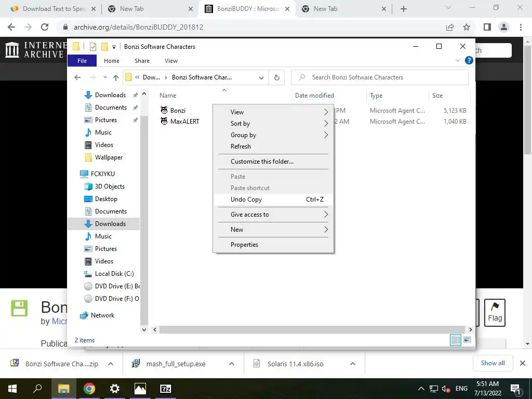This screenshot has width=532, height=399.
Task: Click the horizontal scrollbar in file list
Action: 312,329
